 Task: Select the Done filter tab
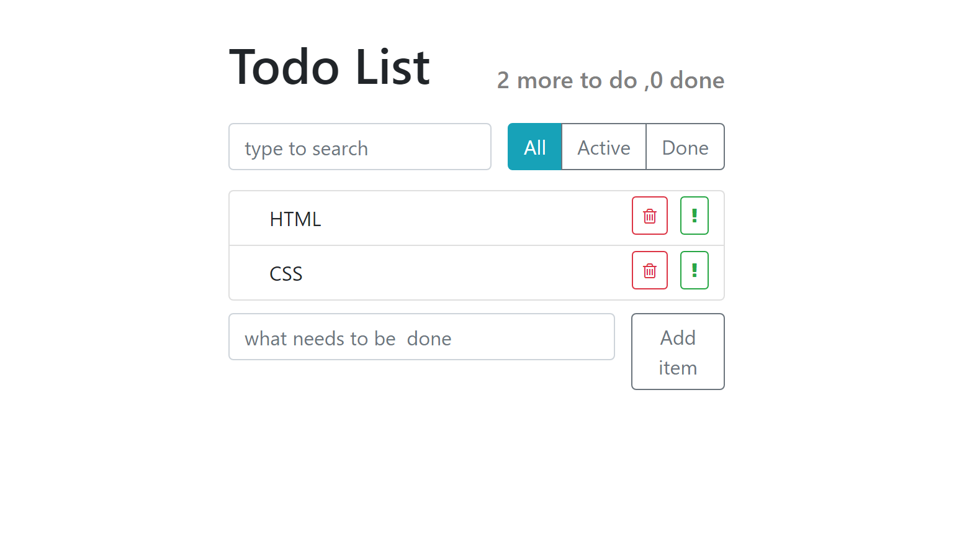point(685,147)
